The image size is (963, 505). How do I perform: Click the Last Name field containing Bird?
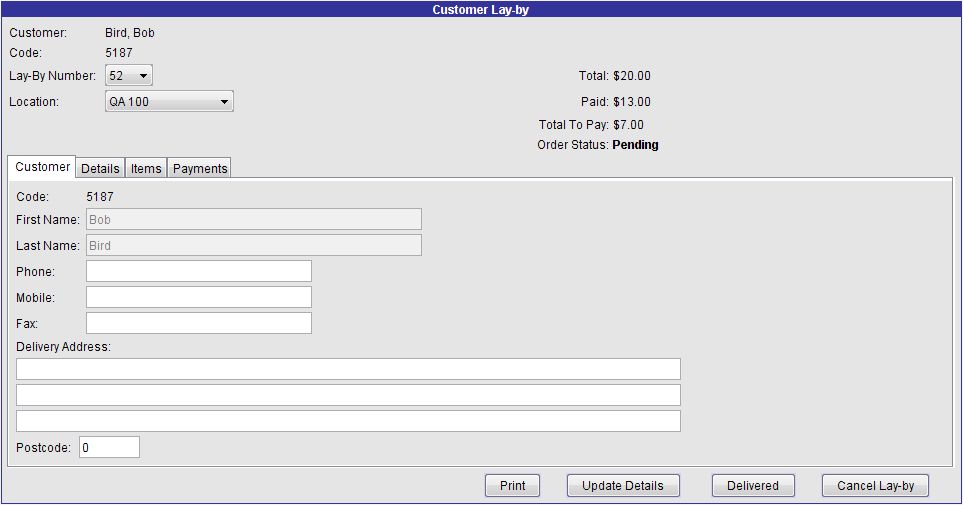coord(254,245)
